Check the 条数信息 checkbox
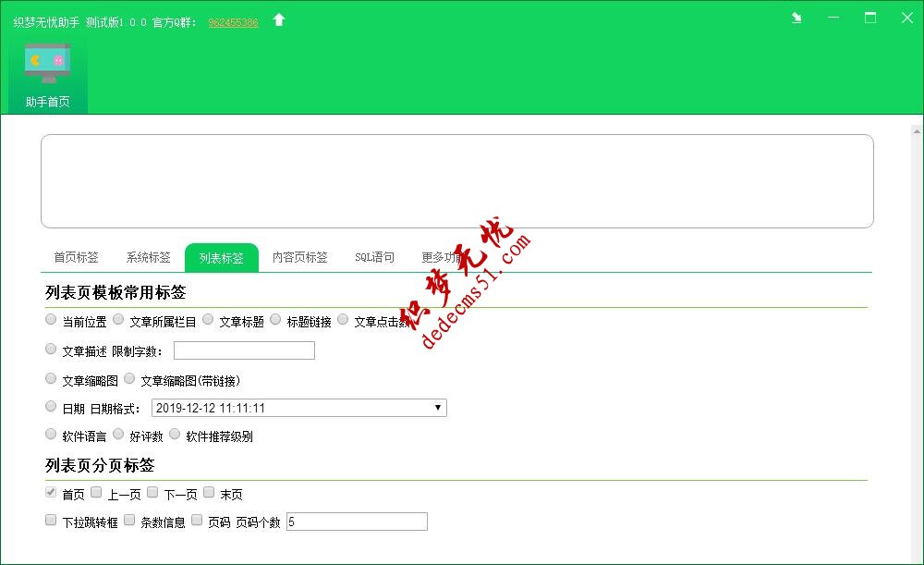 tap(128, 520)
